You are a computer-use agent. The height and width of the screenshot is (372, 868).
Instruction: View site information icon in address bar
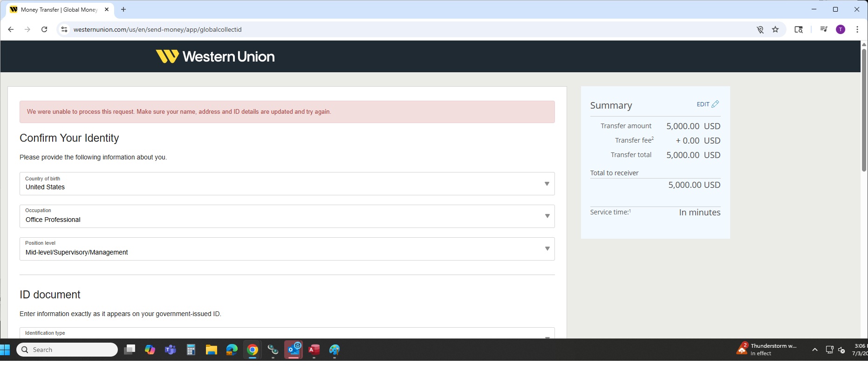[64, 29]
